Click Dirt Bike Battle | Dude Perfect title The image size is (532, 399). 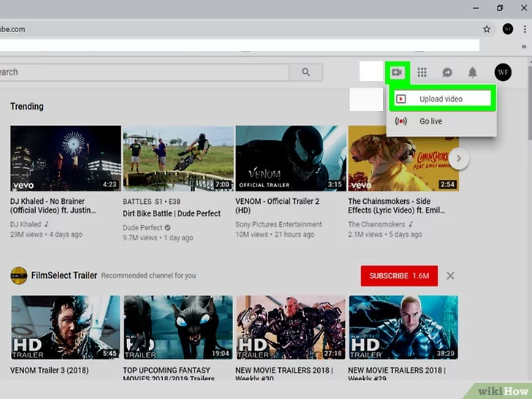point(172,213)
